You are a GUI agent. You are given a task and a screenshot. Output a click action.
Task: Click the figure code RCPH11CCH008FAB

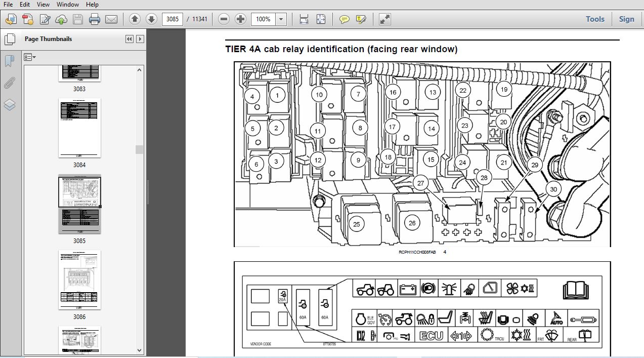tap(417, 252)
